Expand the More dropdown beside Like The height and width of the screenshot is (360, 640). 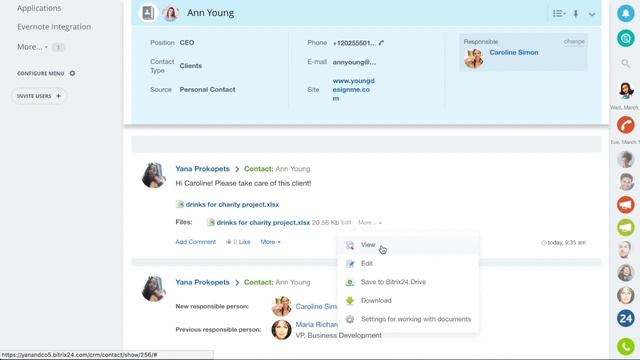pos(270,242)
